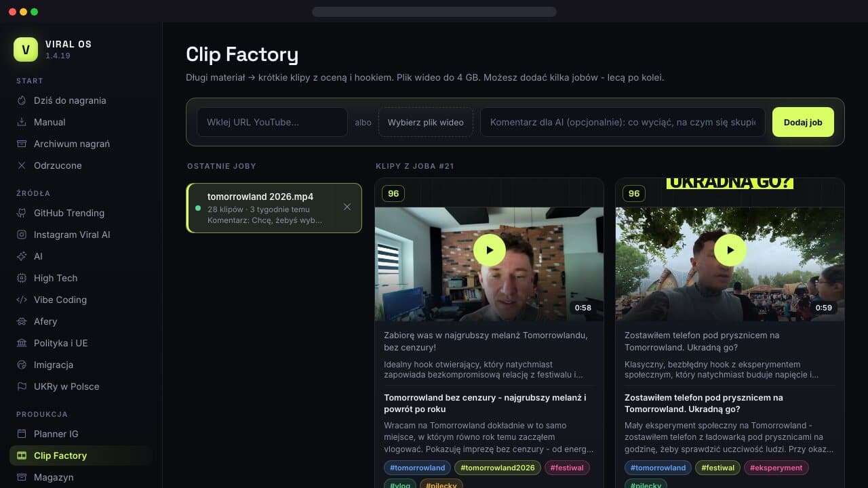Click the Dodaj job button

[803, 122]
